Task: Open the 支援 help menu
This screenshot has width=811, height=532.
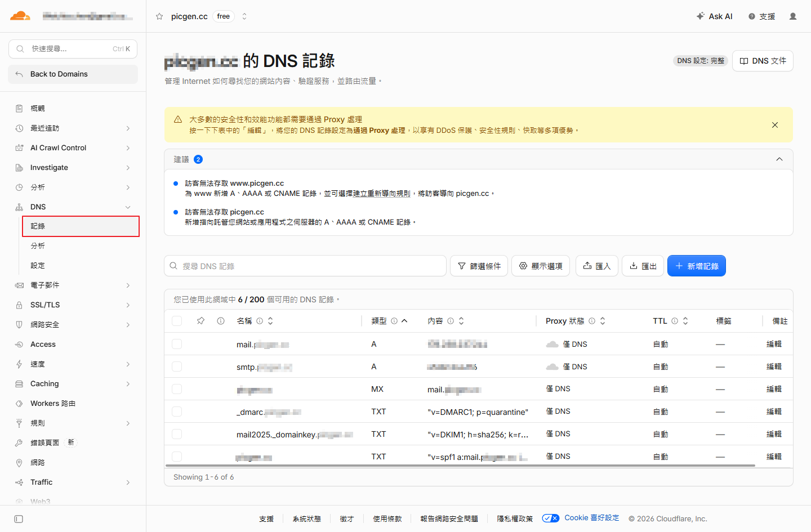Action: (x=761, y=16)
